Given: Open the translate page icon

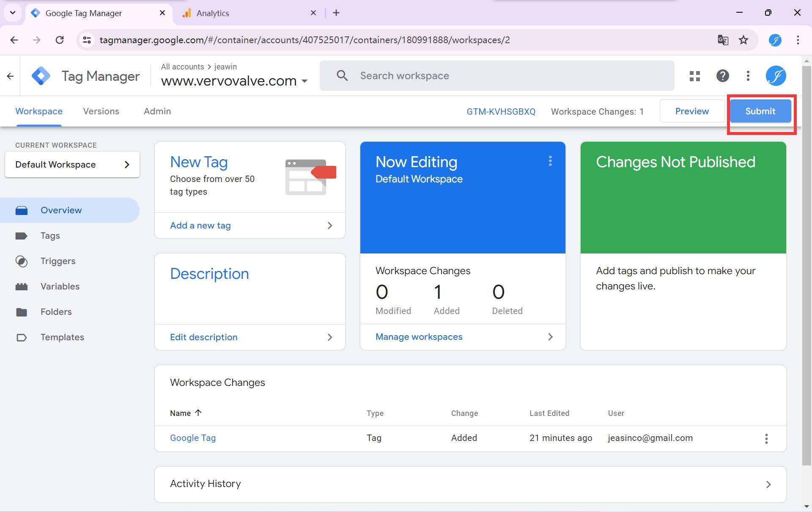Looking at the screenshot, I should [x=723, y=40].
